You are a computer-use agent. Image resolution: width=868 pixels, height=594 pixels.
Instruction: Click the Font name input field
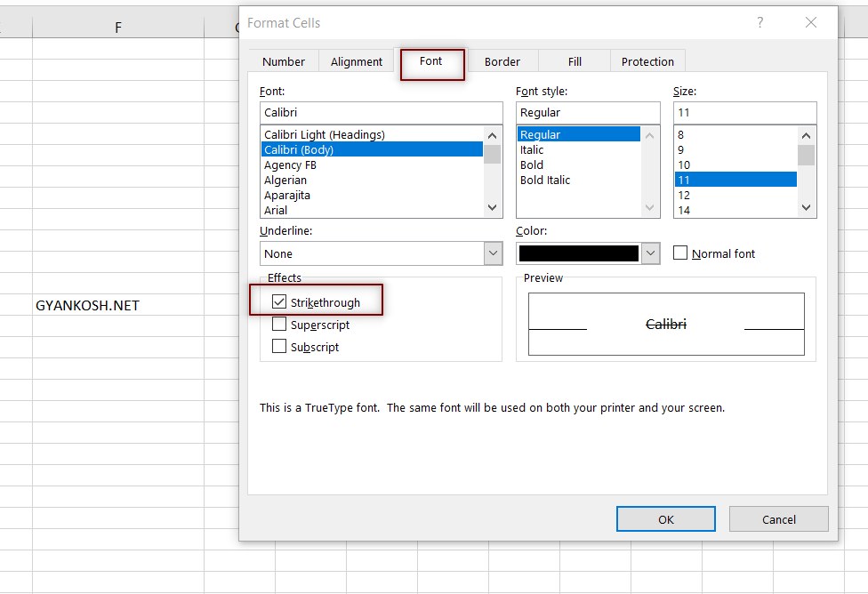pyautogui.click(x=381, y=112)
